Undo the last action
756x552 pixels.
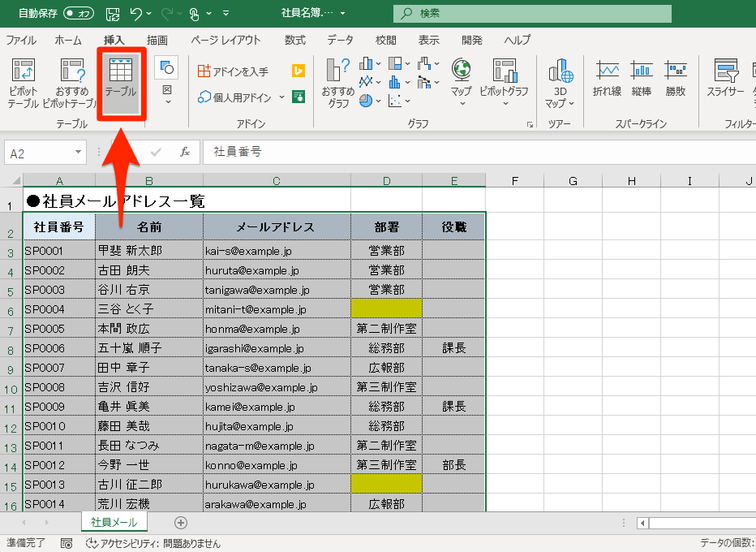[136, 14]
